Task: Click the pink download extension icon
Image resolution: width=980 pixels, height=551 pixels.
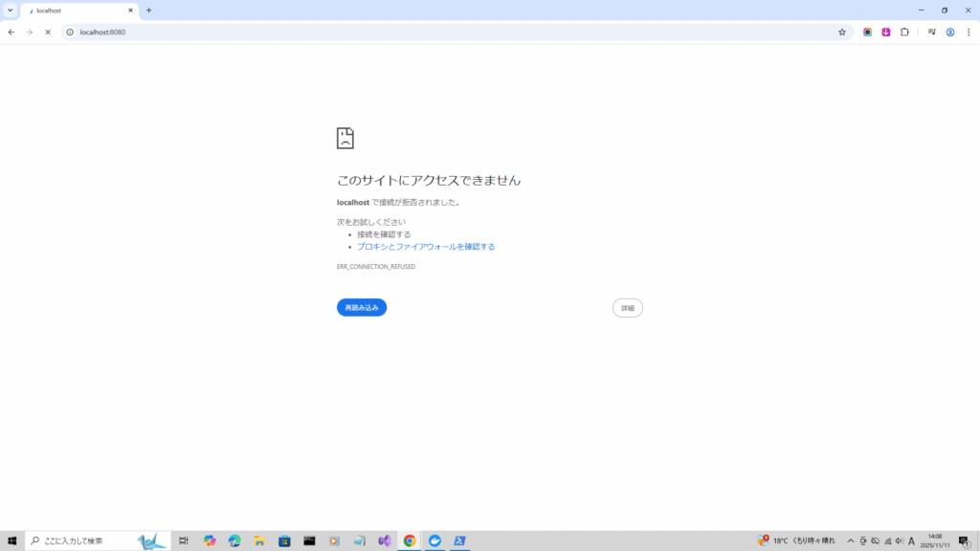Action: pos(886,32)
